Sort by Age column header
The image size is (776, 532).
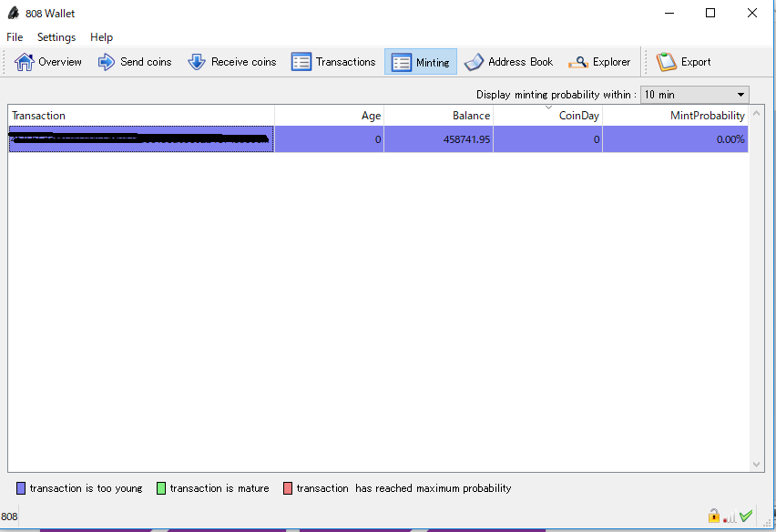pyautogui.click(x=329, y=116)
